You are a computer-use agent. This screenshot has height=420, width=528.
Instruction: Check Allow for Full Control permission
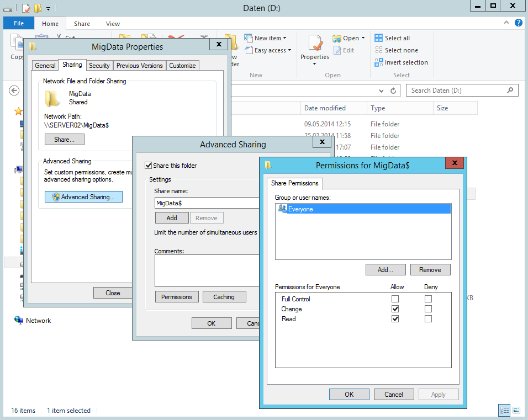395,299
